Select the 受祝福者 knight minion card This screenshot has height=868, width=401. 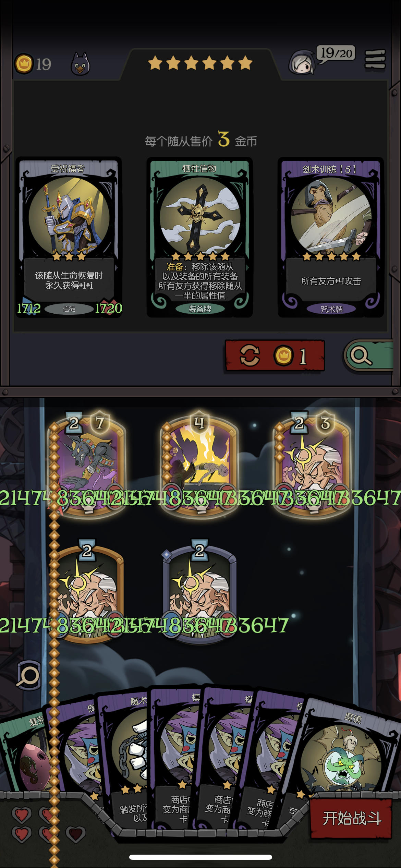coord(69,237)
